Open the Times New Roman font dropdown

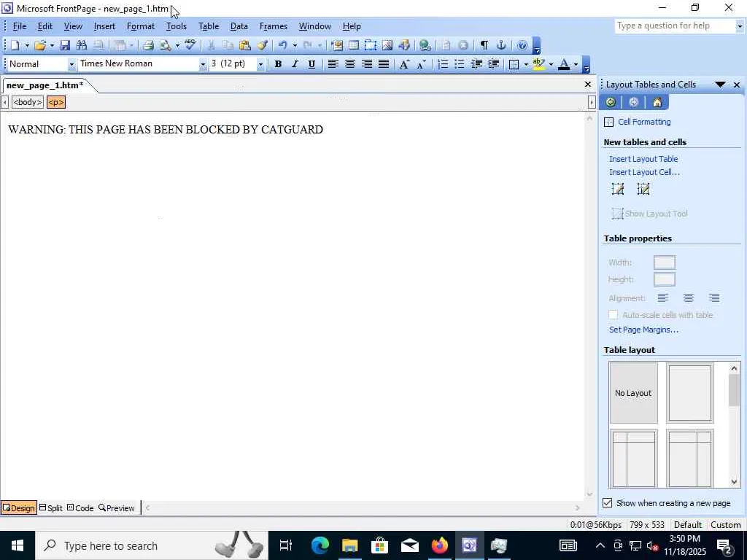pos(203,64)
